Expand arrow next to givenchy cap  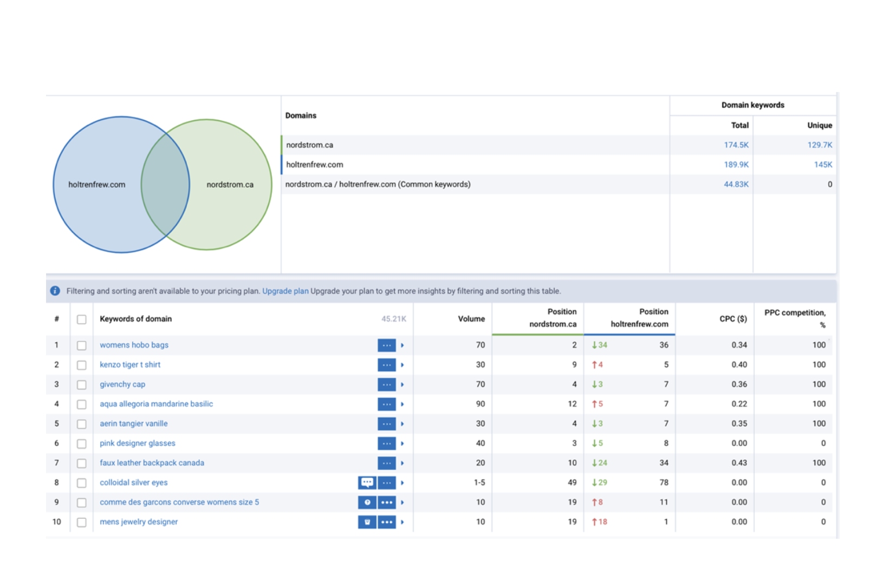pyautogui.click(x=402, y=384)
